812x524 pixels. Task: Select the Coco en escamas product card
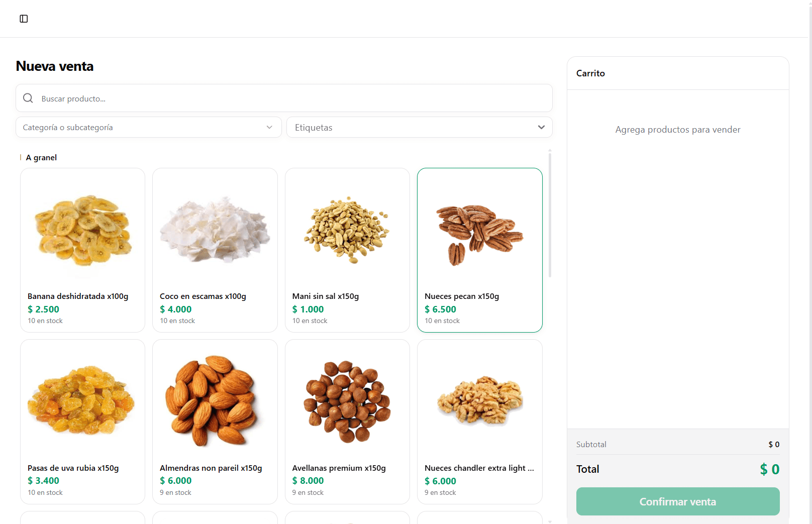(215, 250)
